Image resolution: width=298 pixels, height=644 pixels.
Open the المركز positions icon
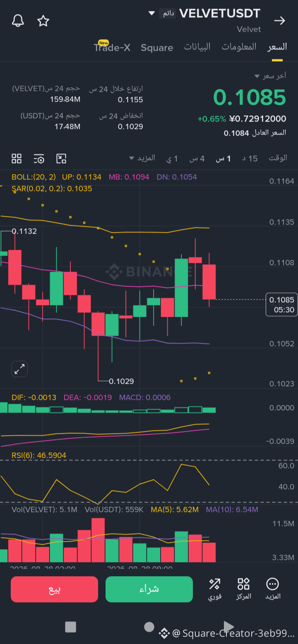tap(244, 589)
